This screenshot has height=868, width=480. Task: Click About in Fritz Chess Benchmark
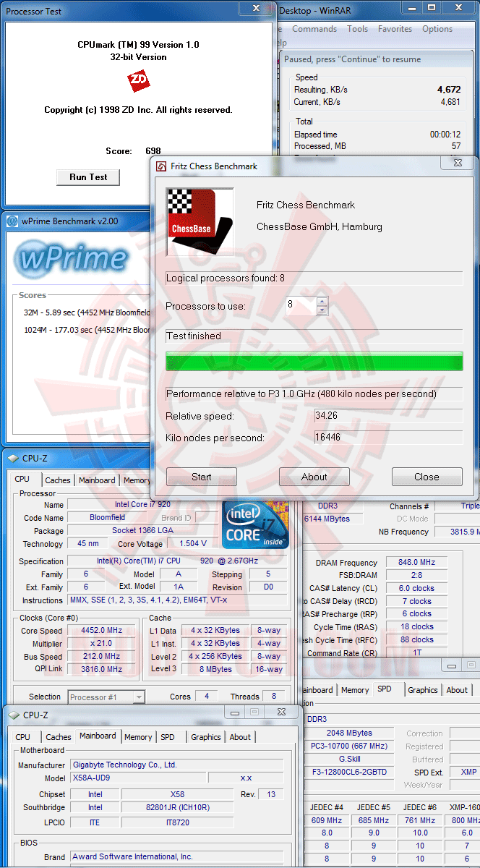coord(314,477)
